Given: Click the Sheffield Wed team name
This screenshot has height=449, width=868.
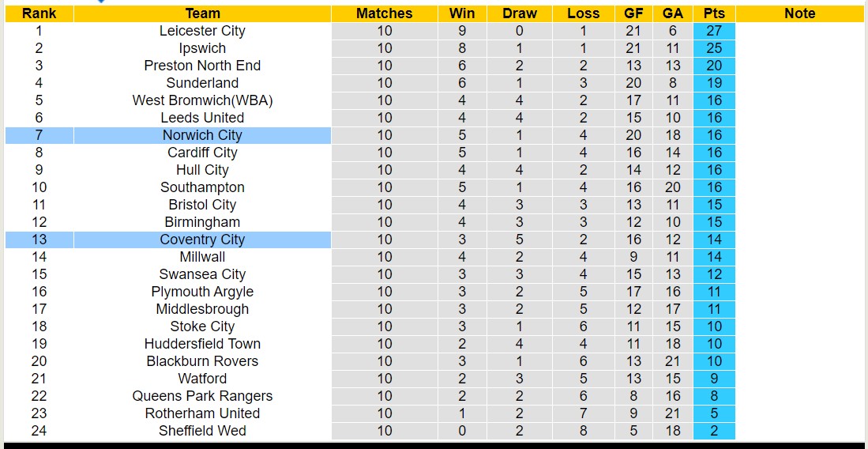Looking at the screenshot, I should (202, 431).
